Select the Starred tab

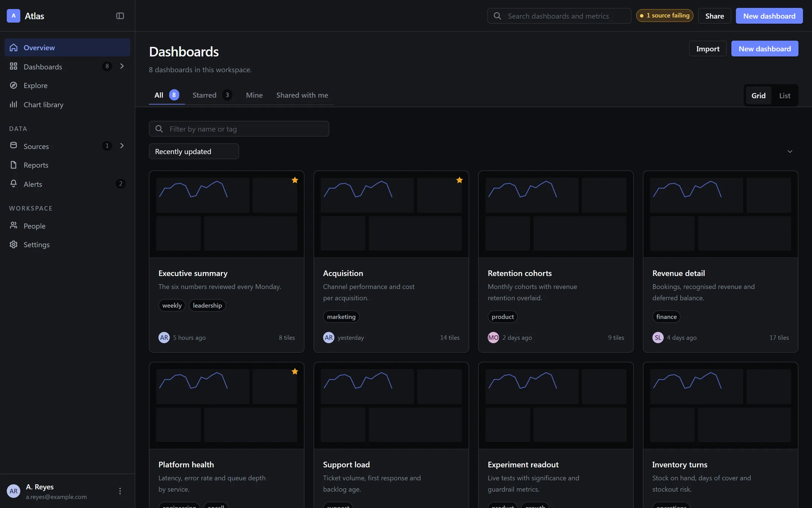coord(212,95)
